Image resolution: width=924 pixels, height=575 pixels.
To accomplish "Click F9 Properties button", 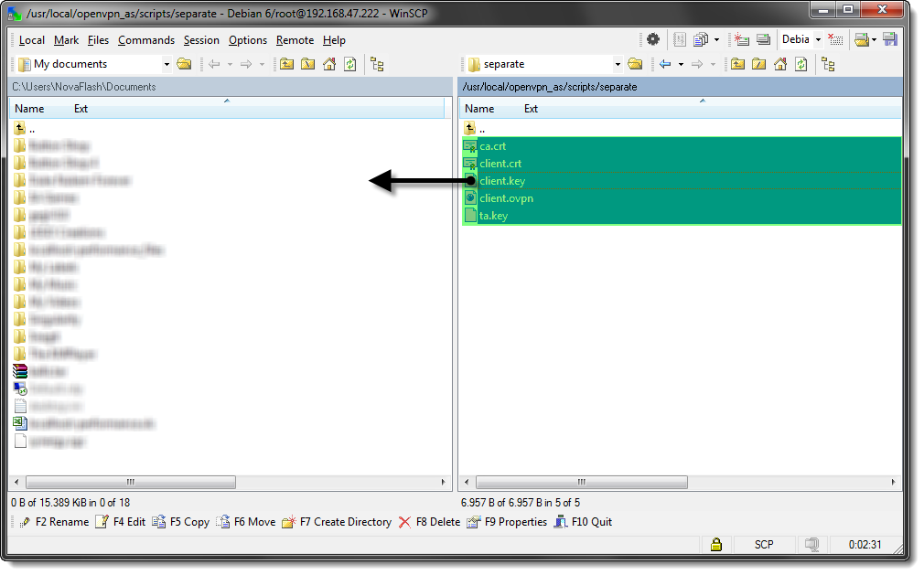I will tap(507, 522).
